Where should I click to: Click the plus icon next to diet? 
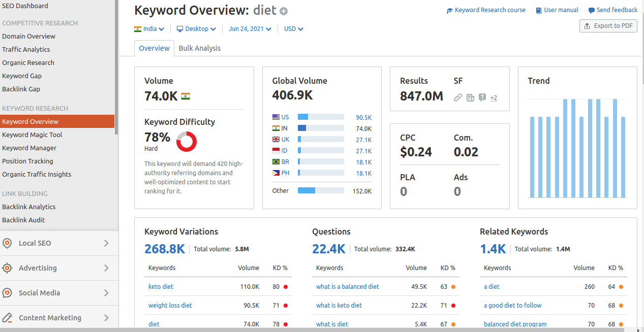click(284, 11)
